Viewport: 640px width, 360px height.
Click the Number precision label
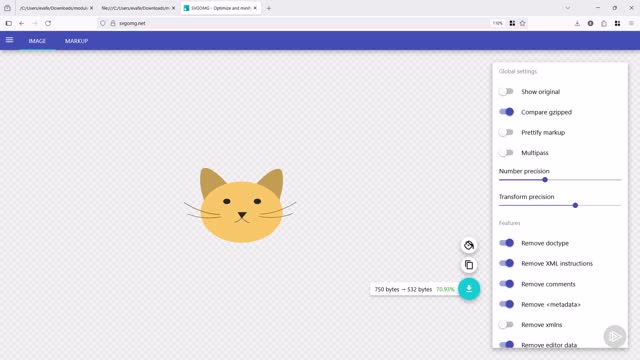524,171
